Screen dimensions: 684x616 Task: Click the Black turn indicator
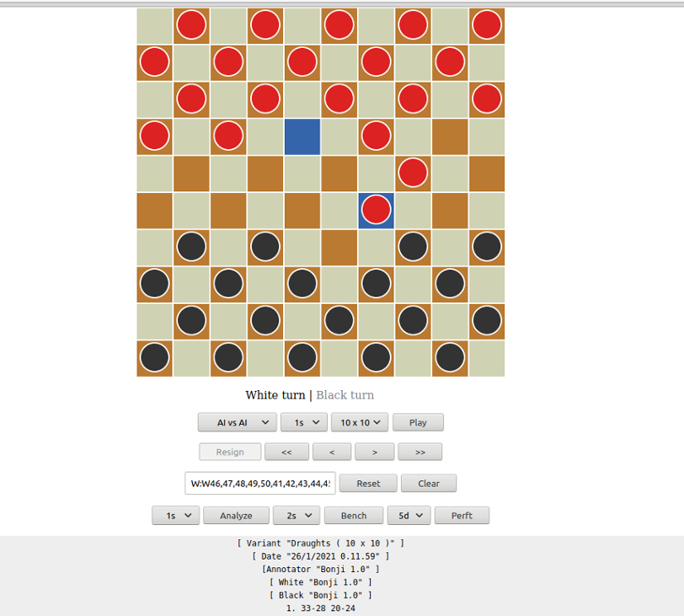(x=345, y=394)
